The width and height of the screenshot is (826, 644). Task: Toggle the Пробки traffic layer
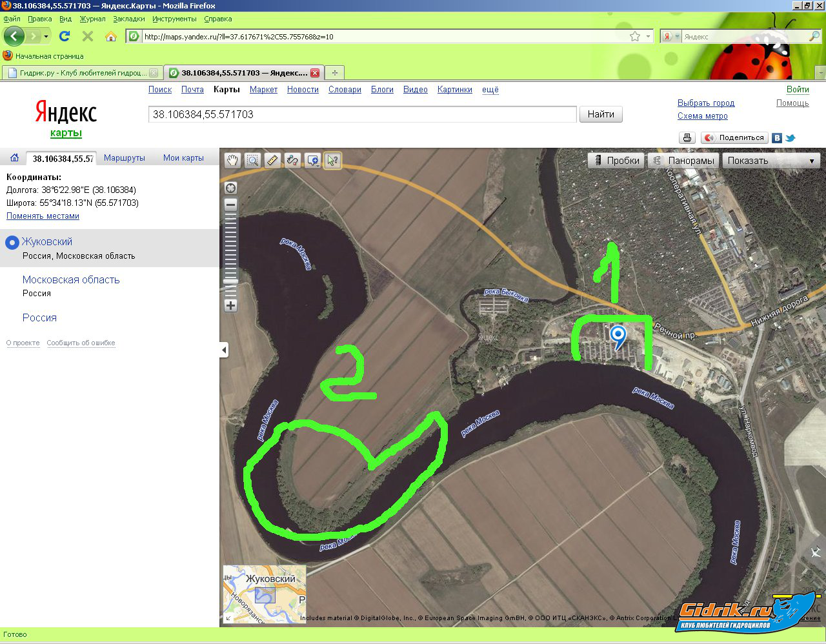(x=616, y=161)
